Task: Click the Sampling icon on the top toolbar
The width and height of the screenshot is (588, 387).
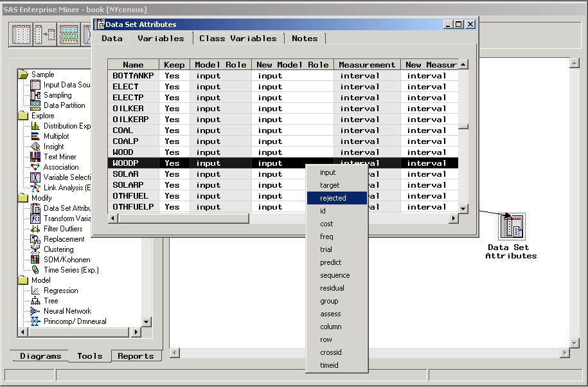Action: [44, 35]
